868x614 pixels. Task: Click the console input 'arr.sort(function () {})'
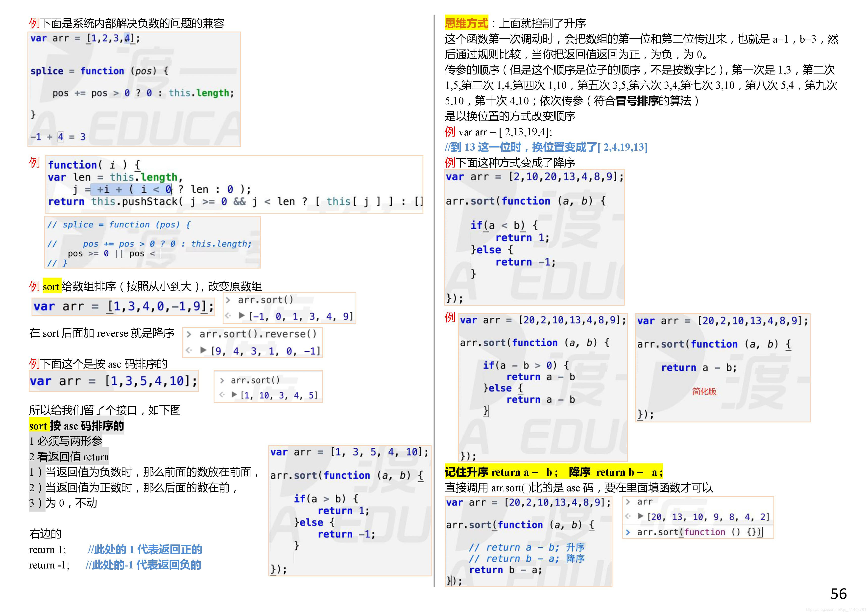(700, 532)
